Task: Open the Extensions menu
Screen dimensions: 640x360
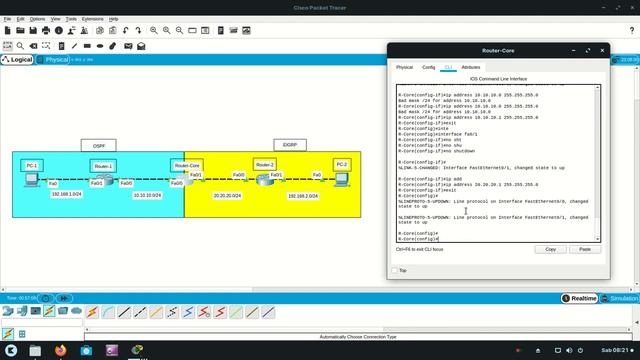Action: pos(93,19)
